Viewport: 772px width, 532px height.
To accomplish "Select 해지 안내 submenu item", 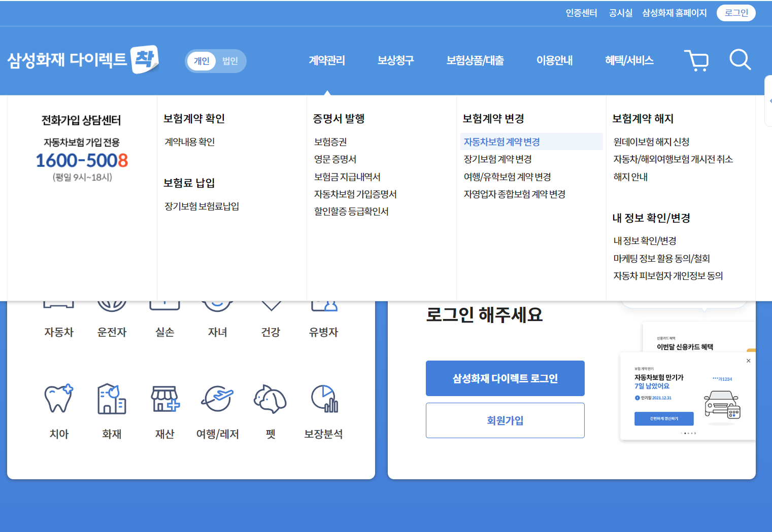I will tap(630, 177).
